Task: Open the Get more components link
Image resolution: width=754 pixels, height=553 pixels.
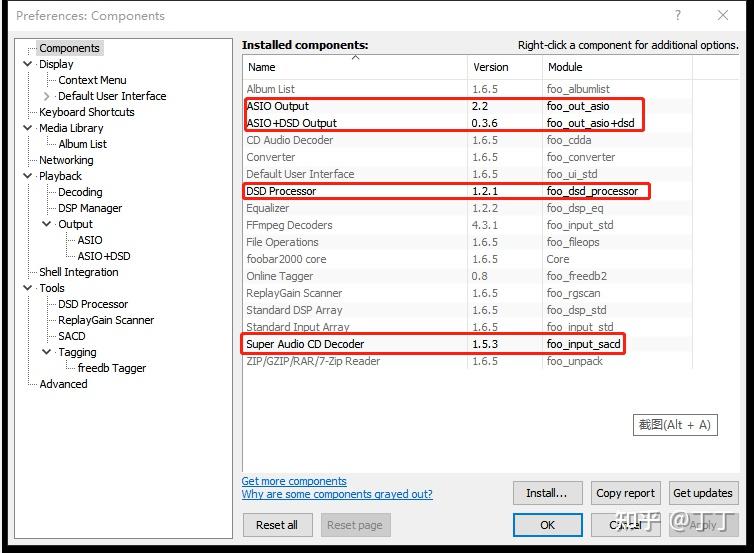Action: pyautogui.click(x=294, y=481)
